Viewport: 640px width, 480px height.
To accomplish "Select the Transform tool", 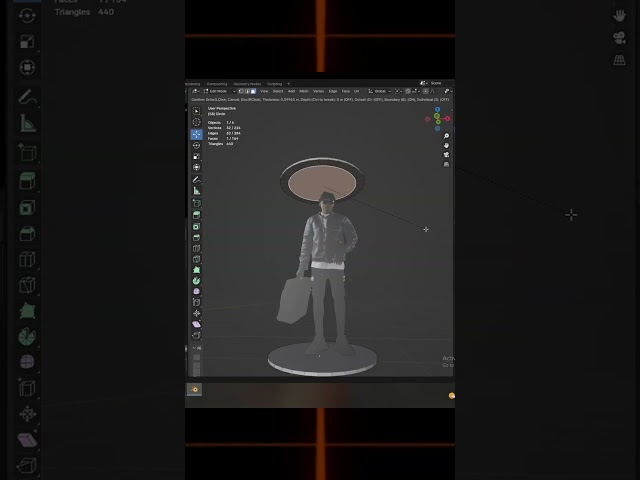I will click(x=196, y=167).
